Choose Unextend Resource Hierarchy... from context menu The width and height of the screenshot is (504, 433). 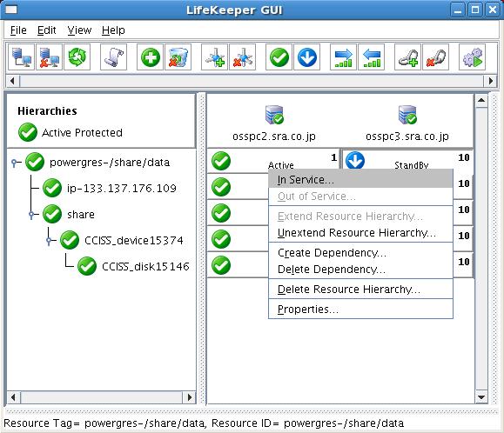[360, 232]
